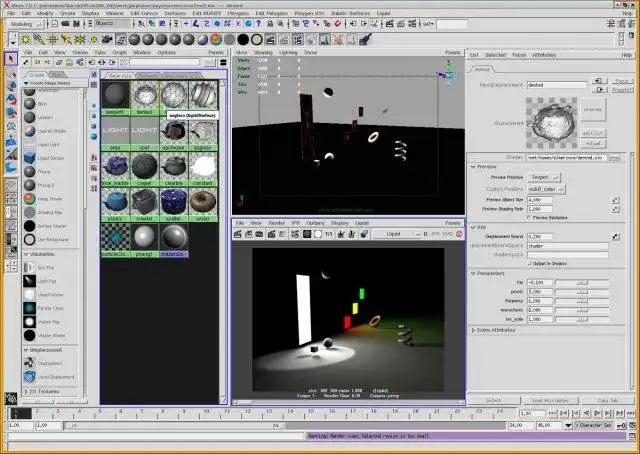Pick the wood material swatch

[x=203, y=201]
